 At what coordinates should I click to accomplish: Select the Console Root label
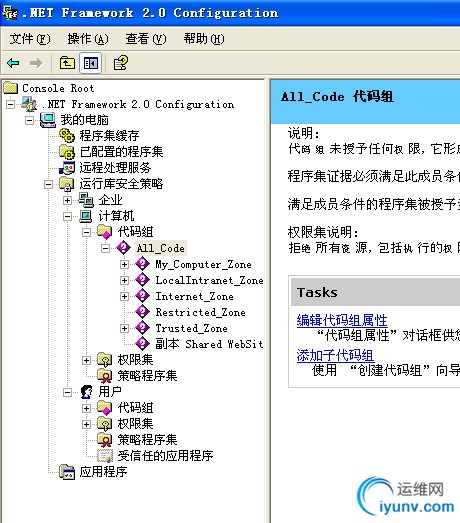(58, 88)
